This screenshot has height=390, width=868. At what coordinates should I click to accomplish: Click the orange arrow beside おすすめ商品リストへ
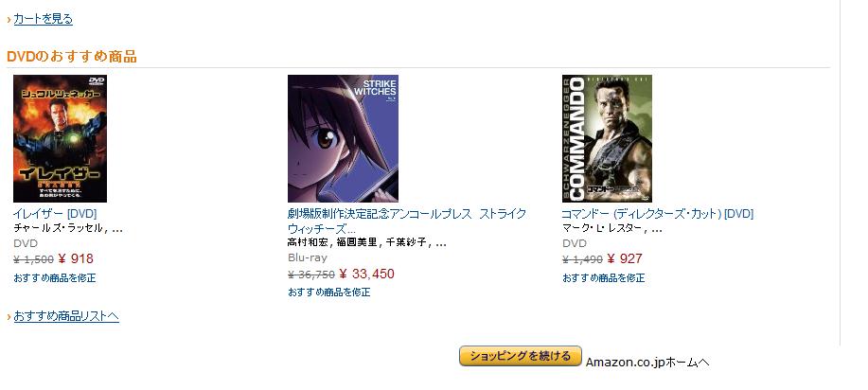(x=9, y=317)
